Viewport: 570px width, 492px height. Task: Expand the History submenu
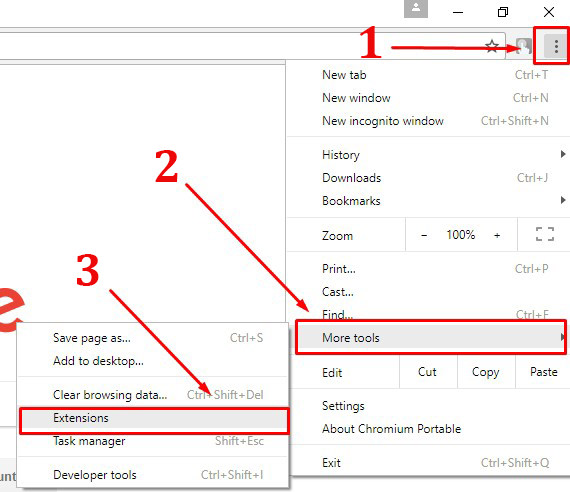(x=428, y=155)
